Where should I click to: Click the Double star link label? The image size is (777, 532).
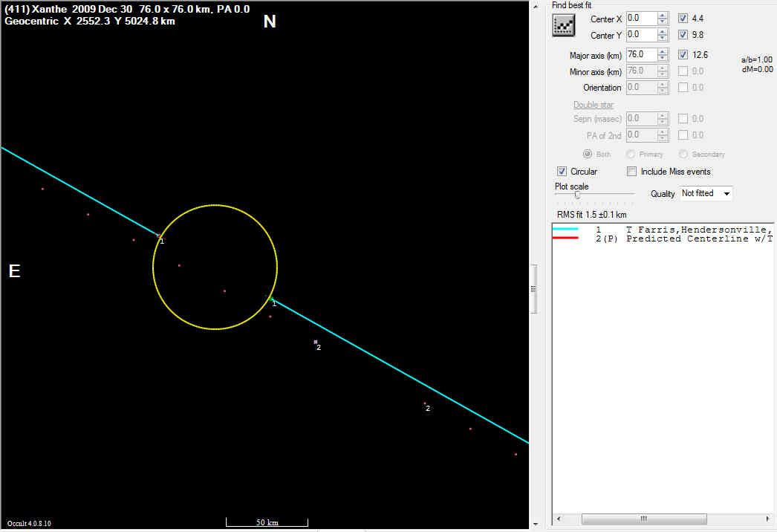point(594,105)
